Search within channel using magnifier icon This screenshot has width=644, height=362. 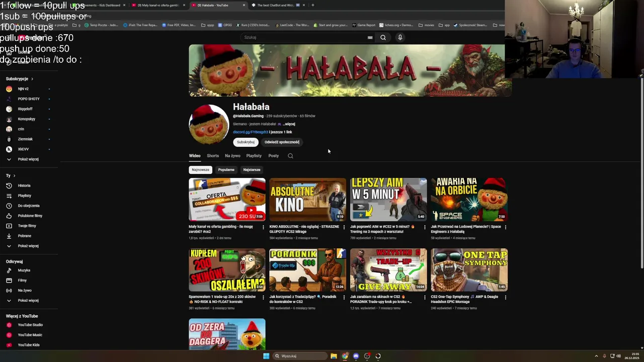[290, 156]
